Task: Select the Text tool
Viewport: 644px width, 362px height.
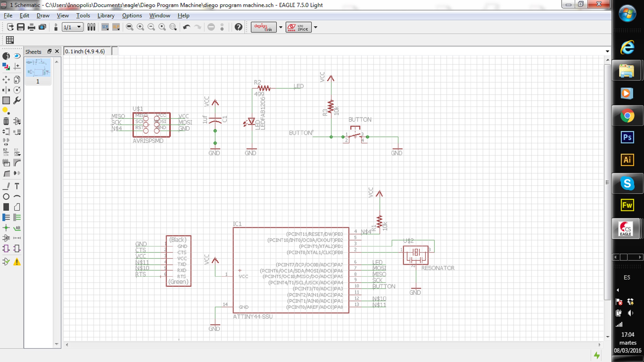Action: point(17,186)
